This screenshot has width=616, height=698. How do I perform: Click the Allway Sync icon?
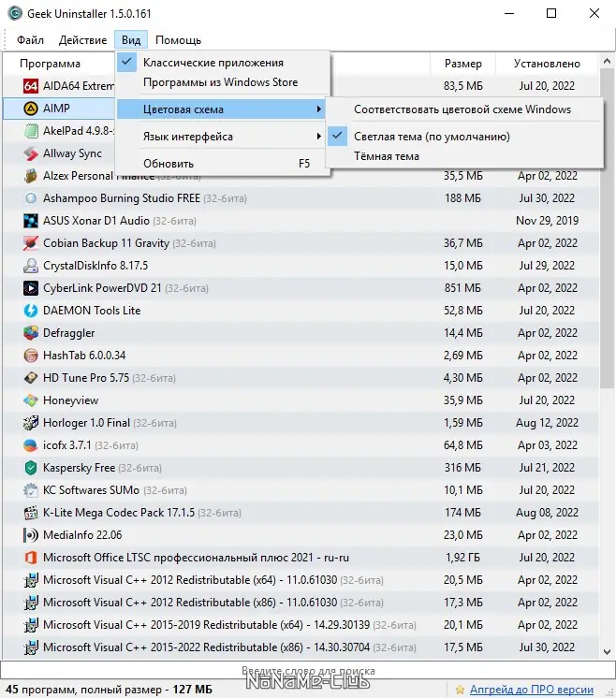[31, 153]
